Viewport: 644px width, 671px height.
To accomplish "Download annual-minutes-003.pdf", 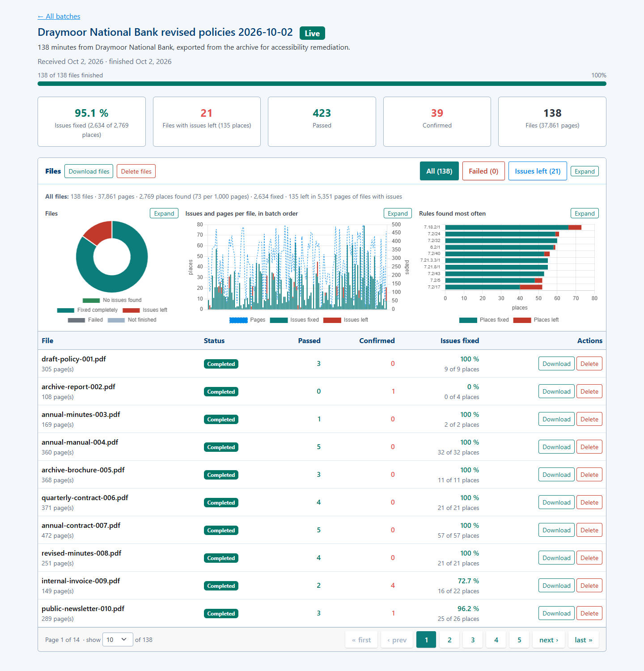I will [x=556, y=419].
